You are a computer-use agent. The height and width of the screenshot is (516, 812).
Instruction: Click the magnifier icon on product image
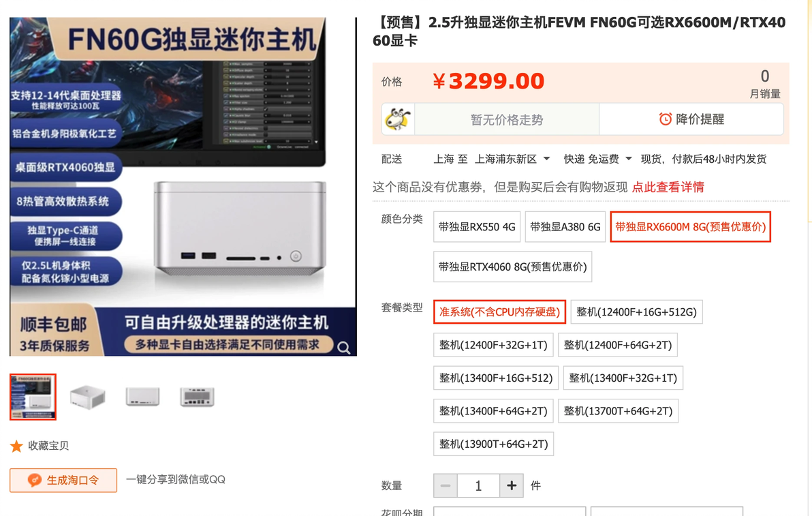[x=344, y=348]
